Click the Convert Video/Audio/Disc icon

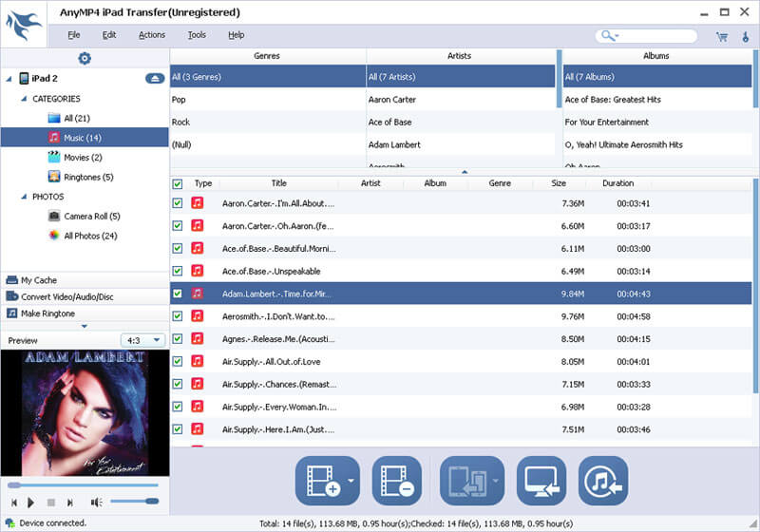pos(11,296)
